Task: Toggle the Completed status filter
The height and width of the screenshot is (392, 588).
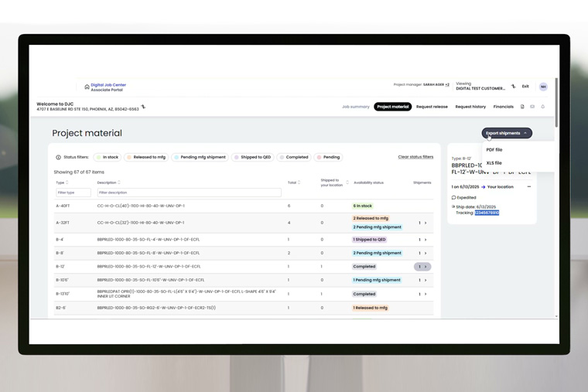Action: pyautogui.click(x=294, y=158)
